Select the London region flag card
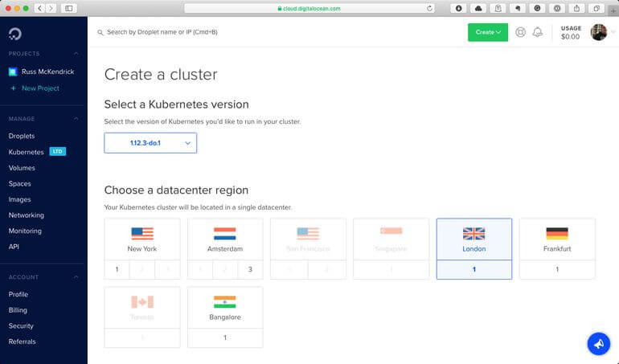The image size is (619, 364). 474,239
